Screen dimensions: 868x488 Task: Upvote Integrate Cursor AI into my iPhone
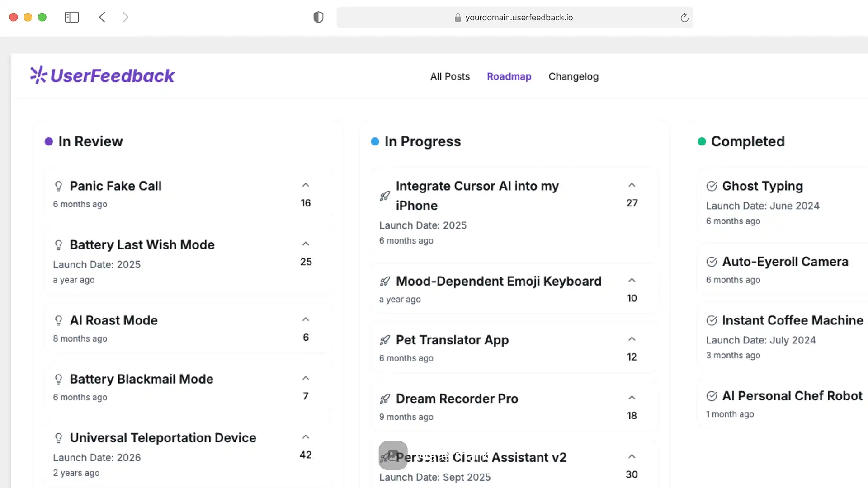(632, 185)
